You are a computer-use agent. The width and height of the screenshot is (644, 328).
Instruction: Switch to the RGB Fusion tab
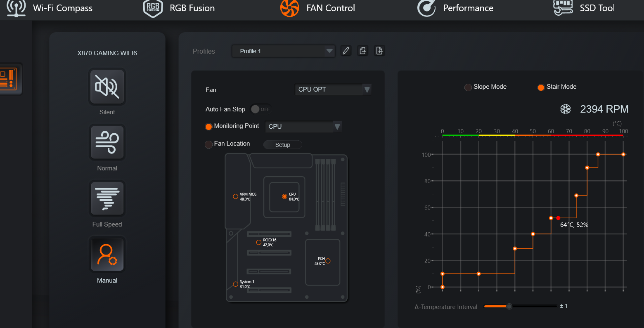(x=179, y=8)
